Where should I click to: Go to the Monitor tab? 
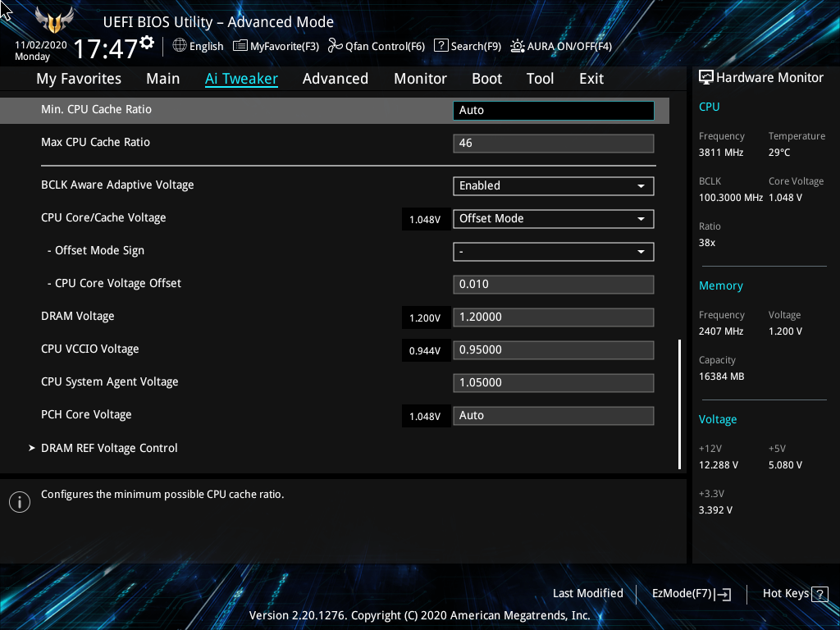pos(420,79)
